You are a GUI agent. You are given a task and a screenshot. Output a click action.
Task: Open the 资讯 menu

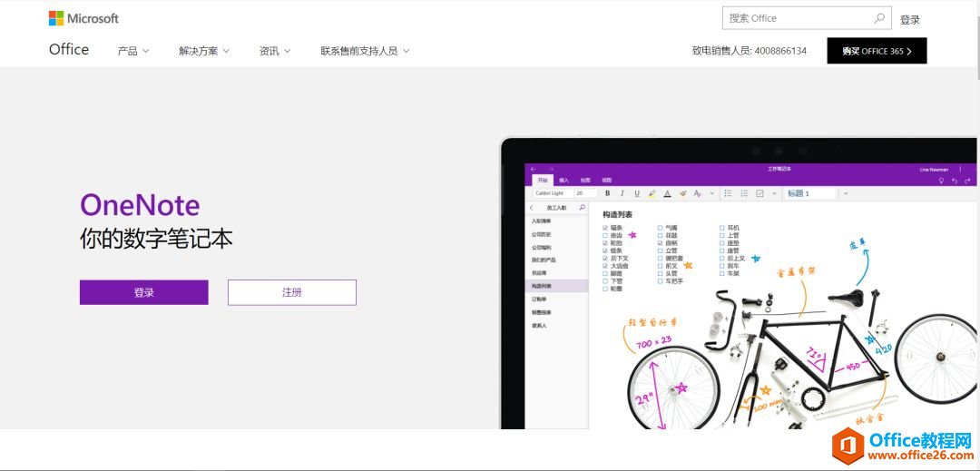click(x=275, y=51)
